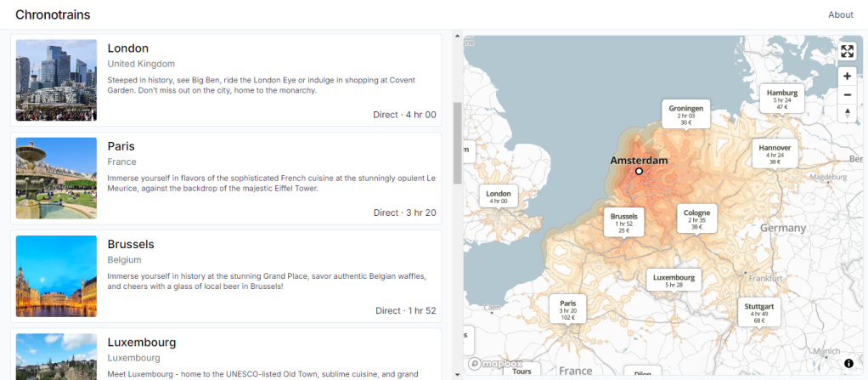Click the Frankfurt label on map

pyautogui.click(x=765, y=279)
